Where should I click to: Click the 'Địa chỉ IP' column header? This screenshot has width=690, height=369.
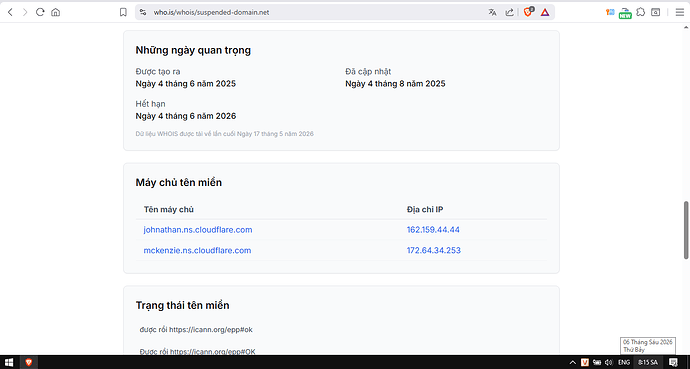(425, 209)
